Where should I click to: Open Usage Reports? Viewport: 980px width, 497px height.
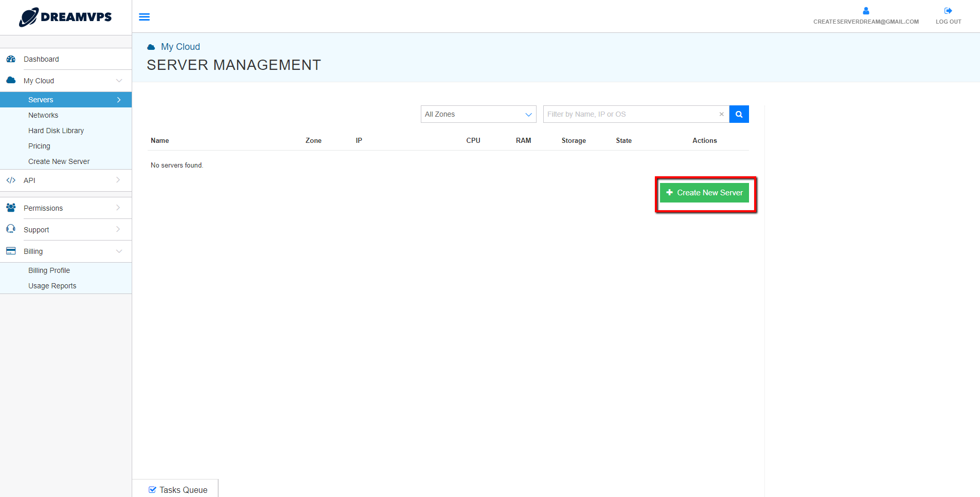52,286
